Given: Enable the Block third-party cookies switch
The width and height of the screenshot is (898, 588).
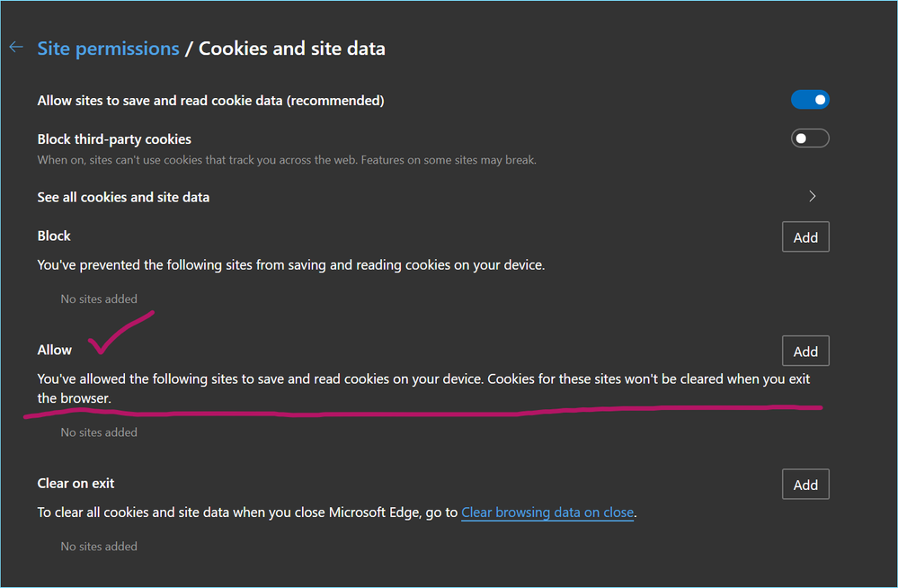Looking at the screenshot, I should [810, 138].
